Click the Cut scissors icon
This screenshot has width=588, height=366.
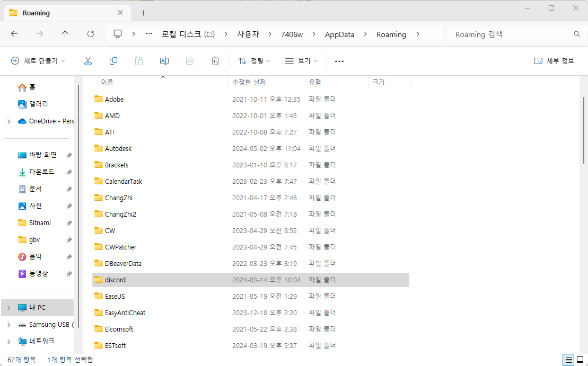(88, 61)
